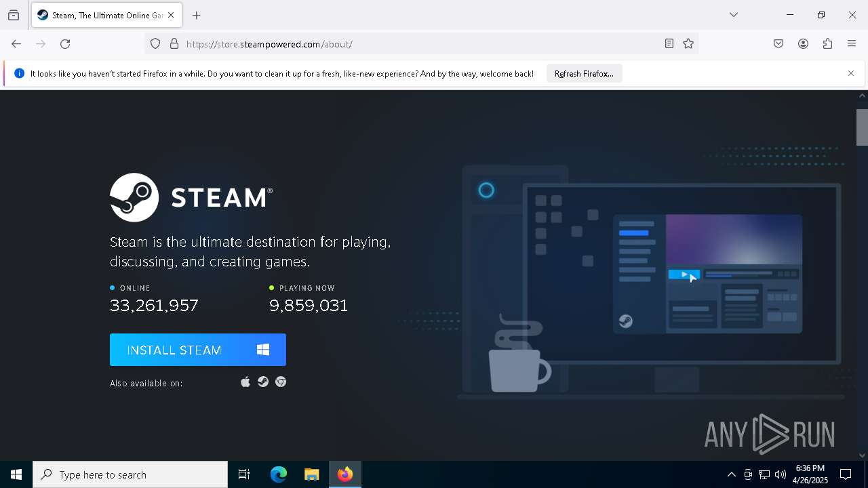
Task: Bookmark this page with the star icon
Action: pos(688,44)
